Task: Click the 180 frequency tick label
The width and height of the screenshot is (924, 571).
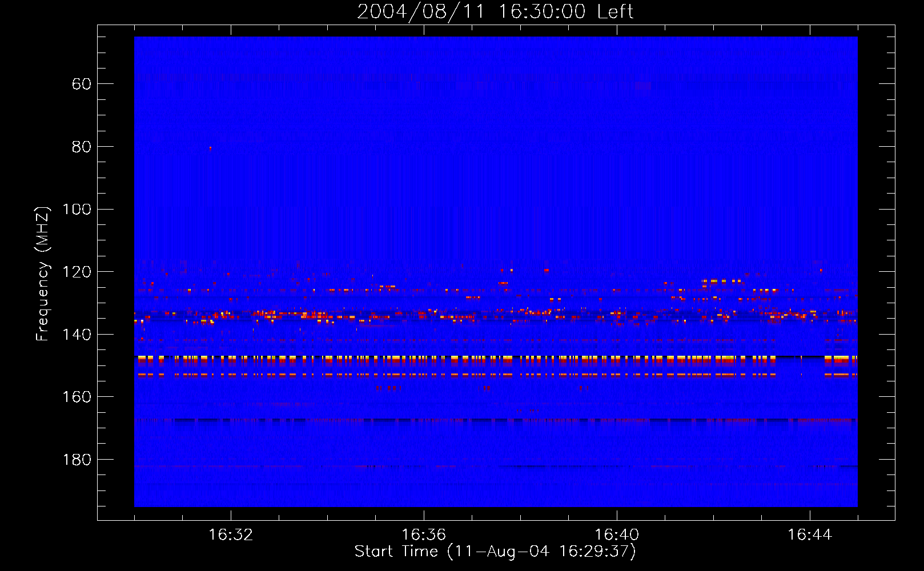Action: click(x=77, y=460)
